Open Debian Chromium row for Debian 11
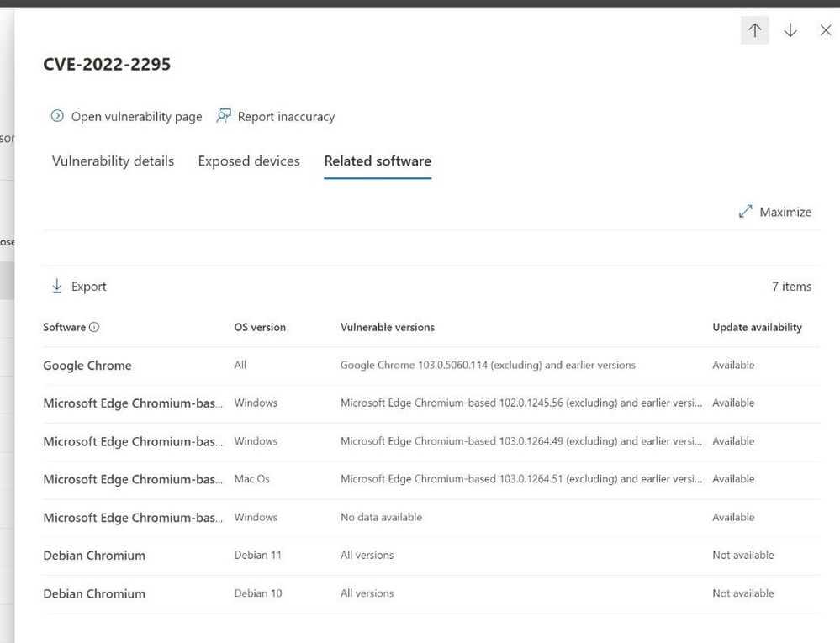This screenshot has width=840, height=643. (x=431, y=556)
